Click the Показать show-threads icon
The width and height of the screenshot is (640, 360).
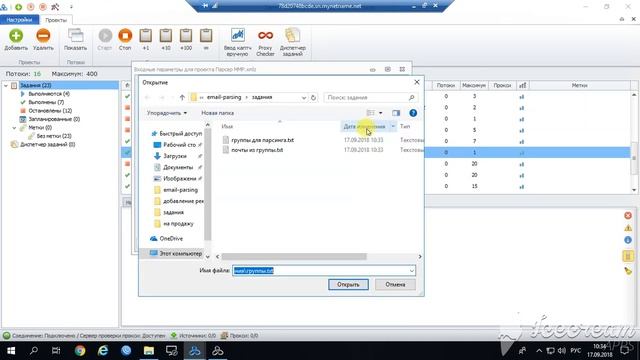pos(76,36)
